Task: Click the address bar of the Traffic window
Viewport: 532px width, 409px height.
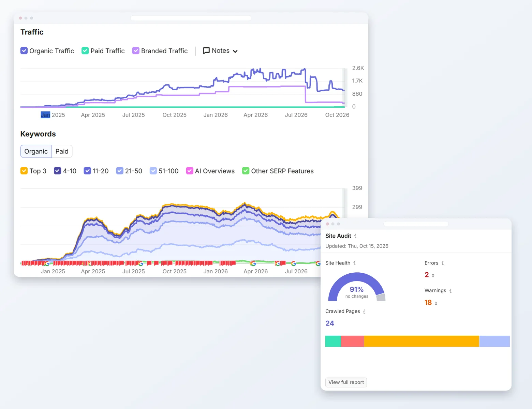Action: pyautogui.click(x=191, y=18)
